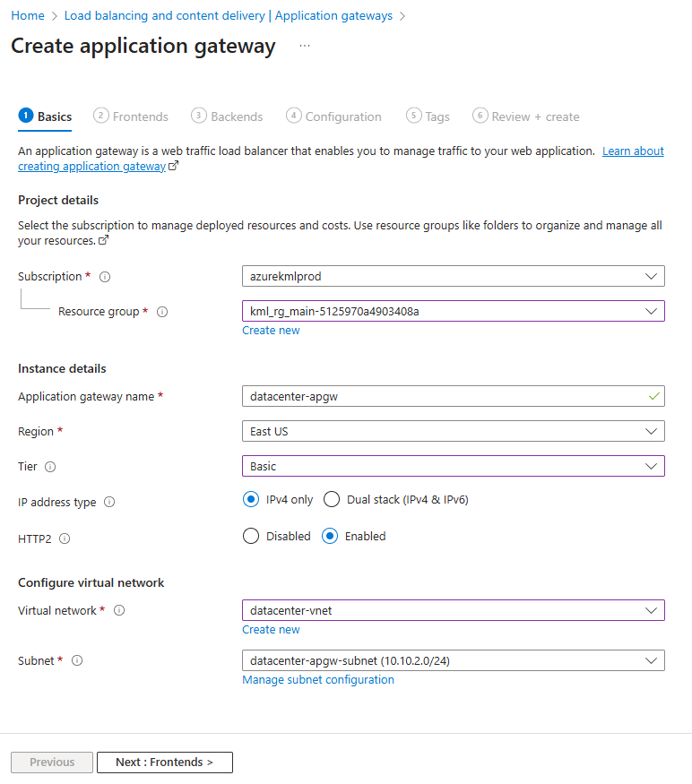The height and width of the screenshot is (784, 692).
Task: Click the info icon beside Subscription
Action: pos(105,277)
